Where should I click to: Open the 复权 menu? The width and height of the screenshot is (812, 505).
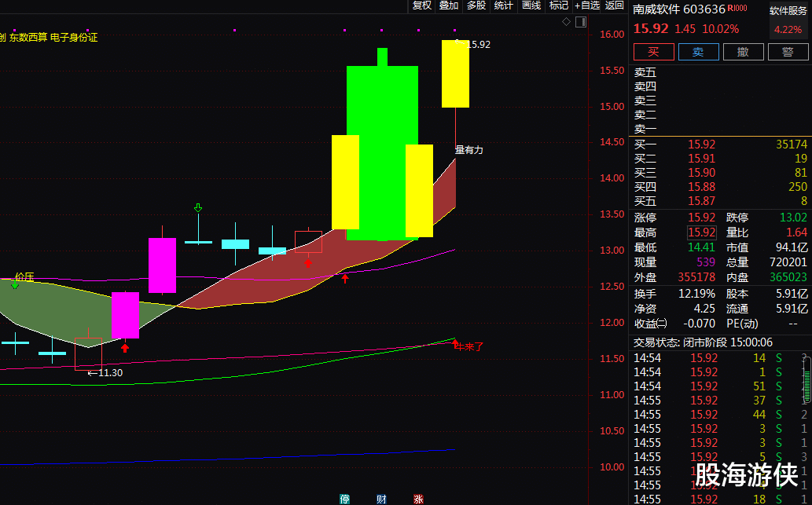(421, 5)
